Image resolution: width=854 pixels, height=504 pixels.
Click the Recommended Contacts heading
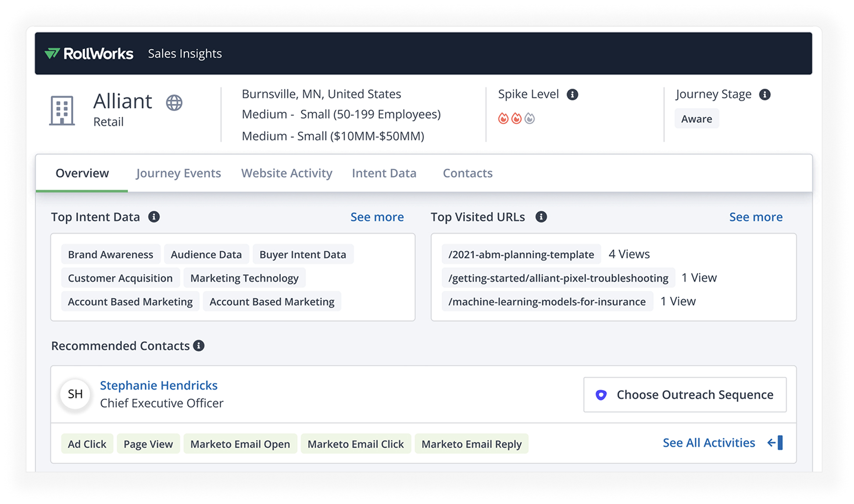[x=120, y=346]
